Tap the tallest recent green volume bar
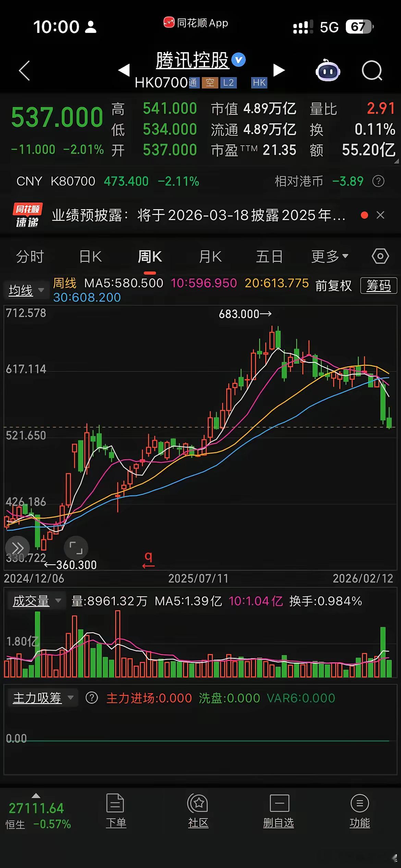The height and width of the screenshot is (868, 401). 383,652
